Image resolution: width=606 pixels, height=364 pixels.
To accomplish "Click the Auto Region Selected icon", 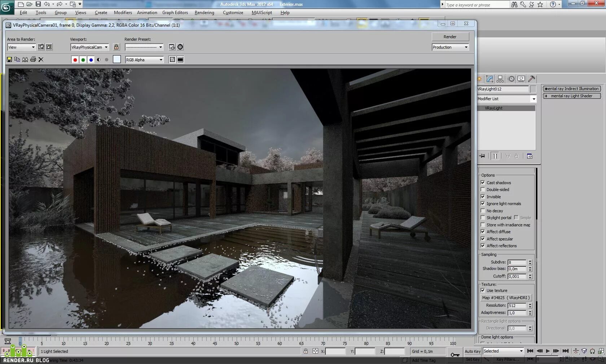I will pyautogui.click(x=49, y=47).
